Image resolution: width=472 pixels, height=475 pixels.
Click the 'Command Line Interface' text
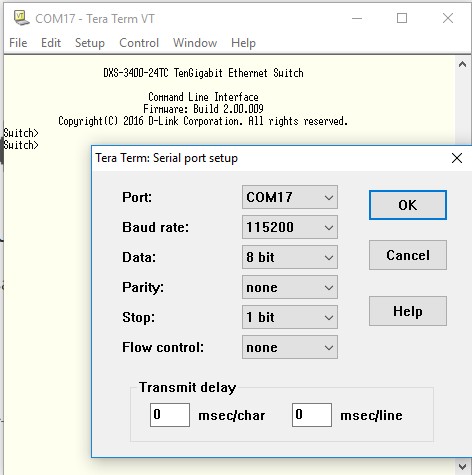point(203,97)
